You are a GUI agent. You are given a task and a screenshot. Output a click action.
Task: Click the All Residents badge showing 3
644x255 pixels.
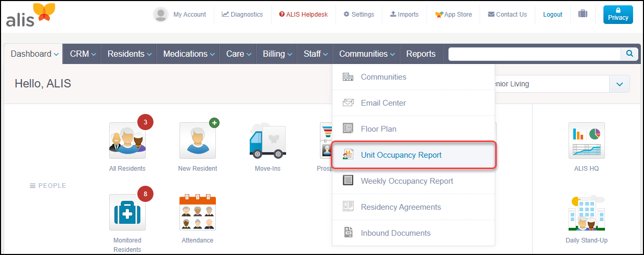(x=145, y=123)
